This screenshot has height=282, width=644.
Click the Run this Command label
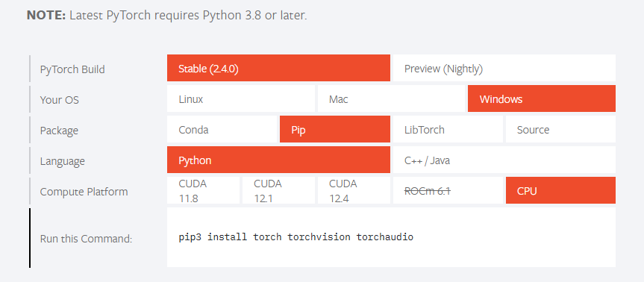coord(86,239)
